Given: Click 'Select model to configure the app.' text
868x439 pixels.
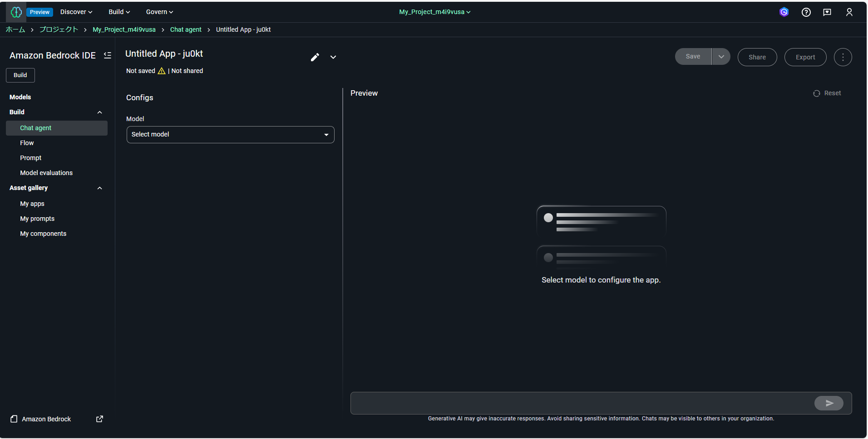Looking at the screenshot, I should click(x=601, y=280).
